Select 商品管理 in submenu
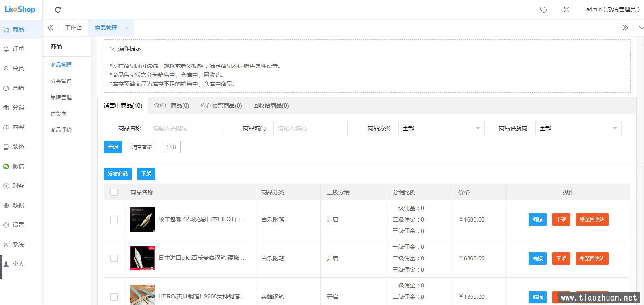Screen dimensions: 644x305 click(x=61, y=65)
